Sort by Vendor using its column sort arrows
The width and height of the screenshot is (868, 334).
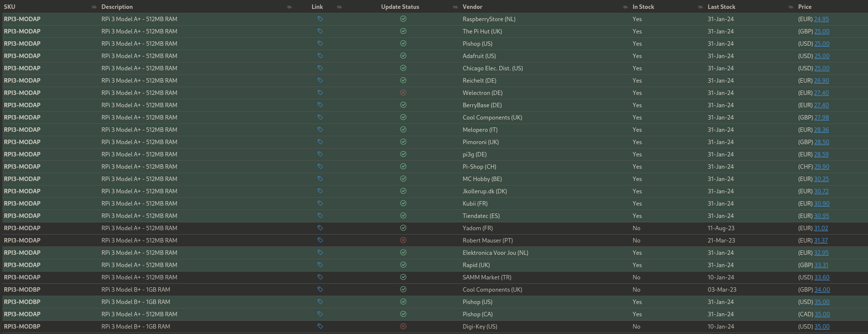click(x=625, y=7)
